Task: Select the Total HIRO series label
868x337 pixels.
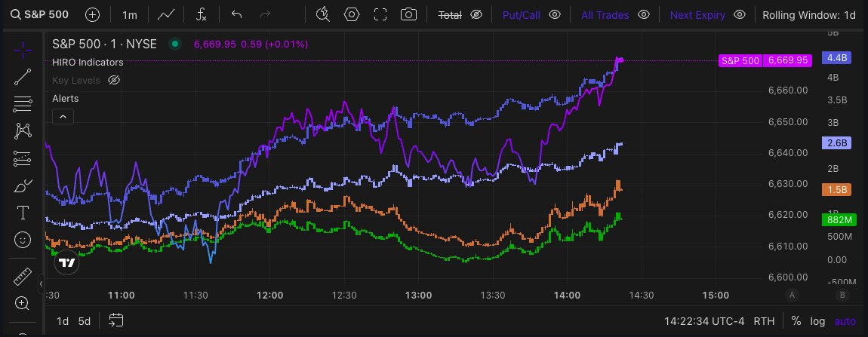Action: coord(450,16)
